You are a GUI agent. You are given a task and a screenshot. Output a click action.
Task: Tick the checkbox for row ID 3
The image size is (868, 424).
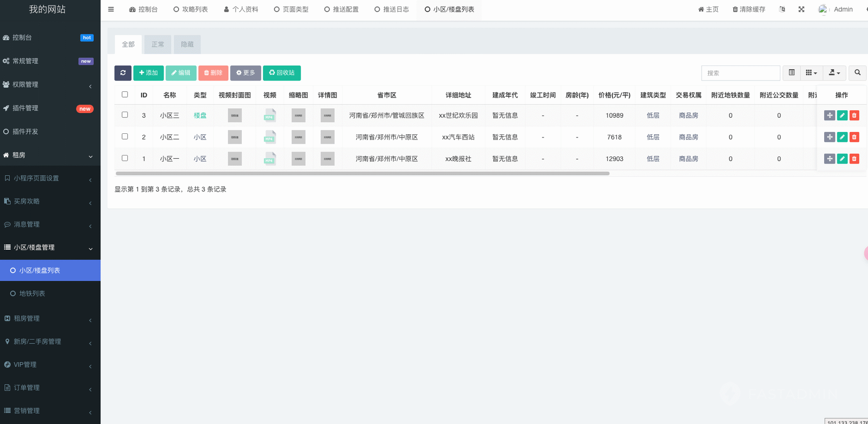125,115
